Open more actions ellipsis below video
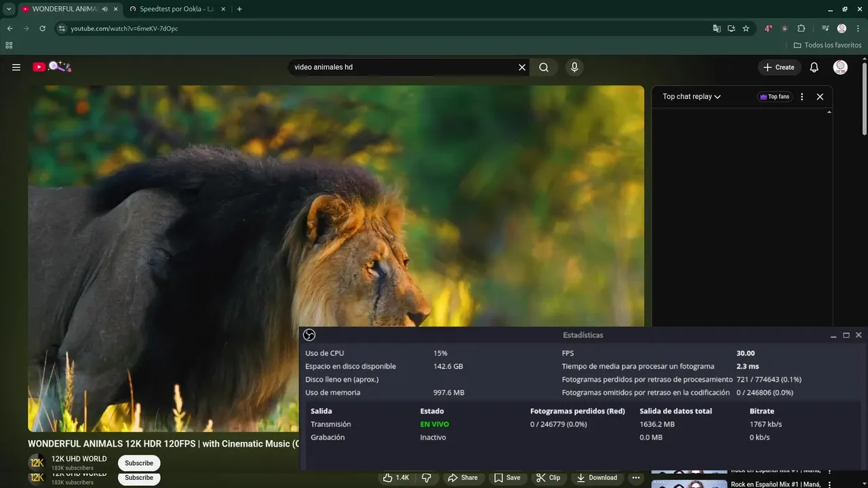The height and width of the screenshot is (488, 868). click(635, 478)
